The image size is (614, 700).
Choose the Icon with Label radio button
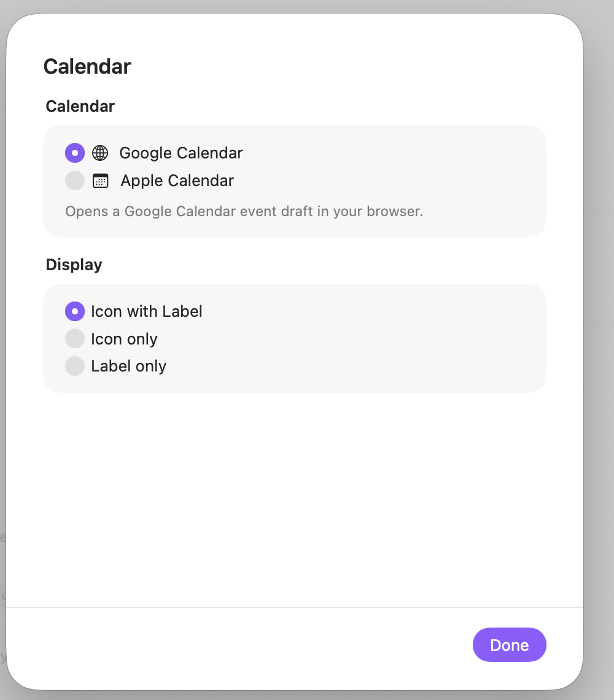point(75,311)
